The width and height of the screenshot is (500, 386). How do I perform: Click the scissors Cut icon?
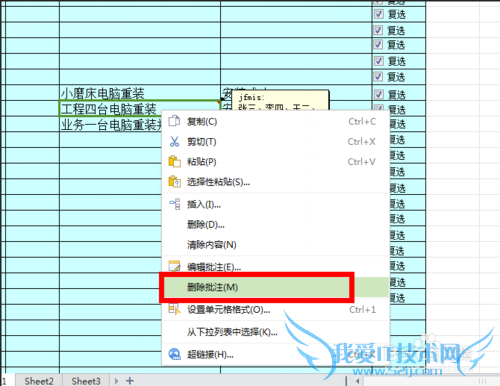(174, 141)
